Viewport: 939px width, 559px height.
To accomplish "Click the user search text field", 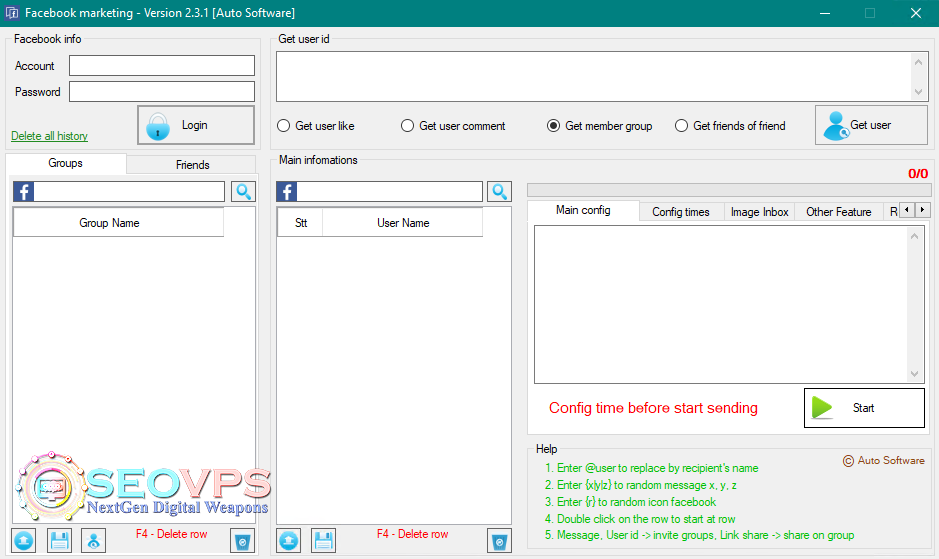I will pyautogui.click(x=389, y=192).
